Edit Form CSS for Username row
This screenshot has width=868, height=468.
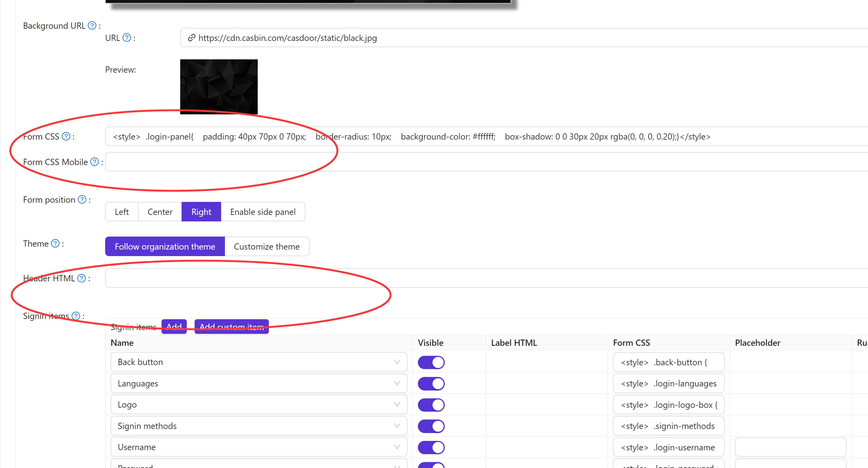click(x=669, y=447)
